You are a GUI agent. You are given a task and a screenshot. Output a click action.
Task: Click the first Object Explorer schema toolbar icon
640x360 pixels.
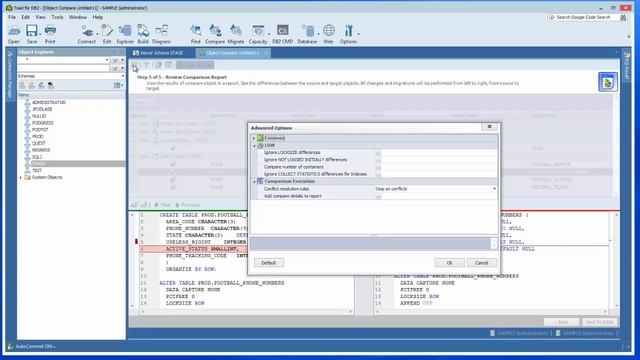pos(22,85)
